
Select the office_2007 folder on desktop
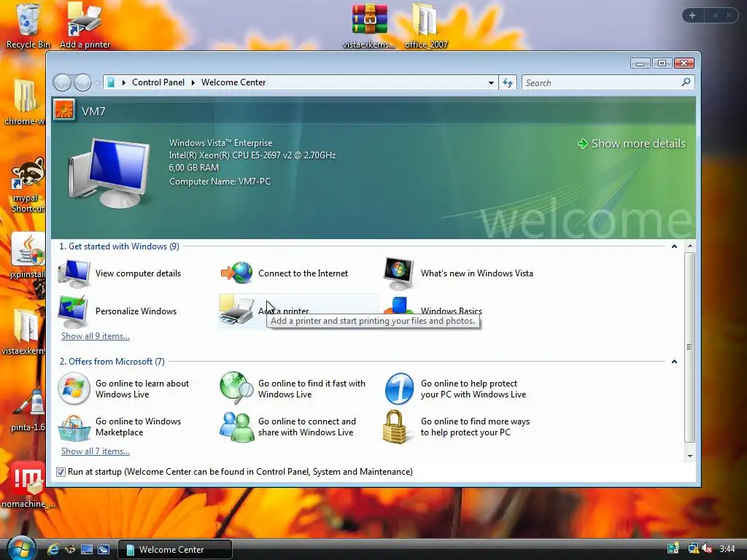click(425, 27)
